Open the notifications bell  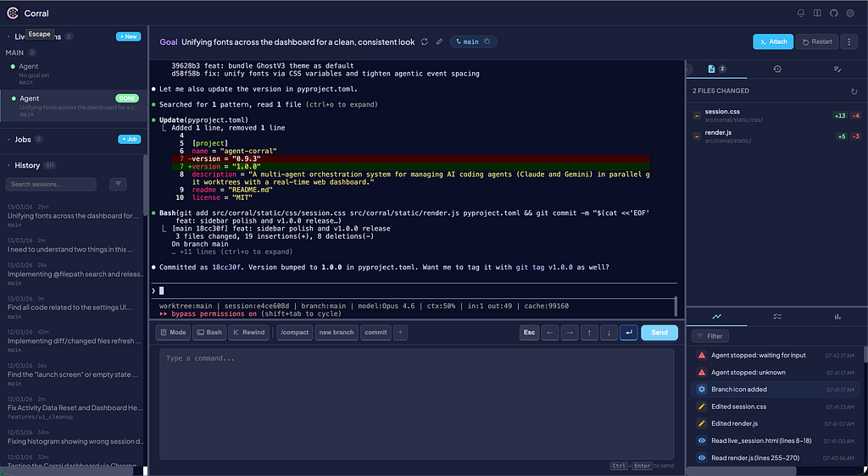click(800, 14)
